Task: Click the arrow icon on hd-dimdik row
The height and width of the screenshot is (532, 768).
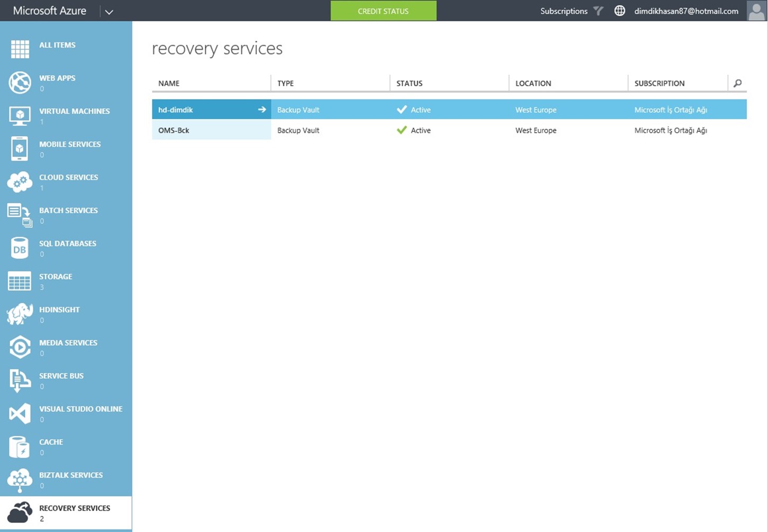Action: point(262,110)
